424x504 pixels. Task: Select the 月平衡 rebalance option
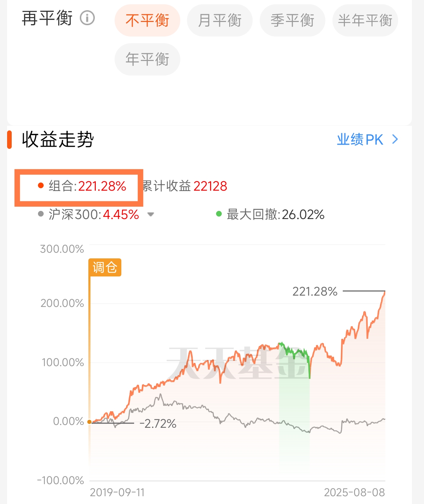point(220,20)
